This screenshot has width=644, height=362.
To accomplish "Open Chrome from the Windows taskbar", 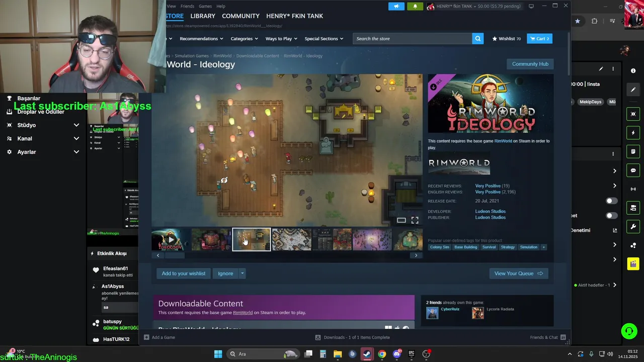I will pyautogui.click(x=382, y=354).
